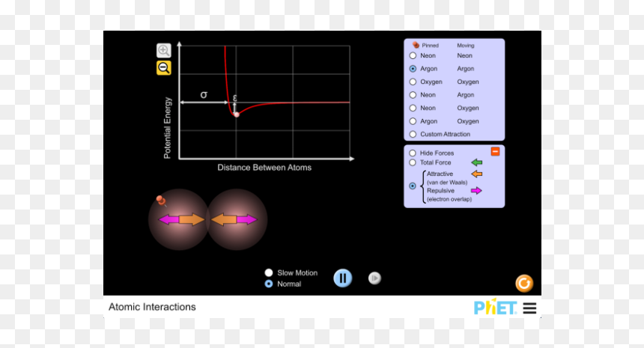This screenshot has height=348, width=644.
Task: Click the magenta Repulsive force arrow icon
Action: tap(476, 190)
